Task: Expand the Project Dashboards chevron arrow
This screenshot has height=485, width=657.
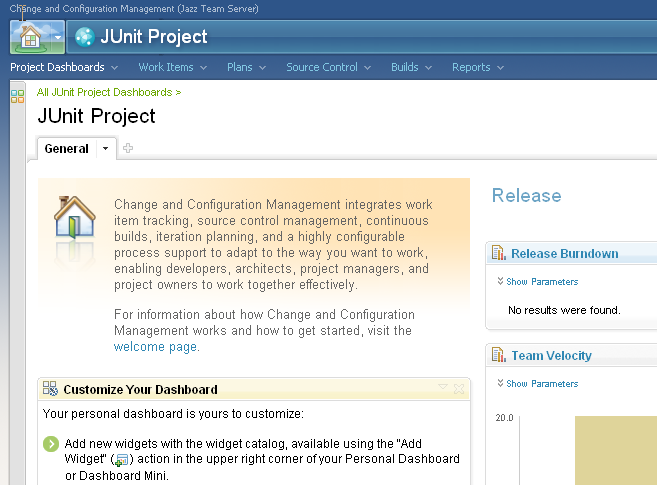Action: coord(114,68)
